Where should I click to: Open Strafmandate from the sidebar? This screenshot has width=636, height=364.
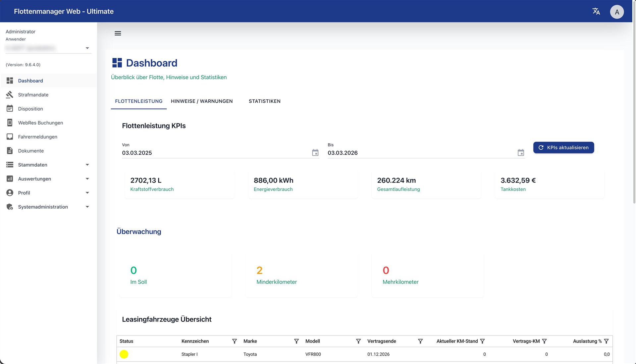[33, 95]
